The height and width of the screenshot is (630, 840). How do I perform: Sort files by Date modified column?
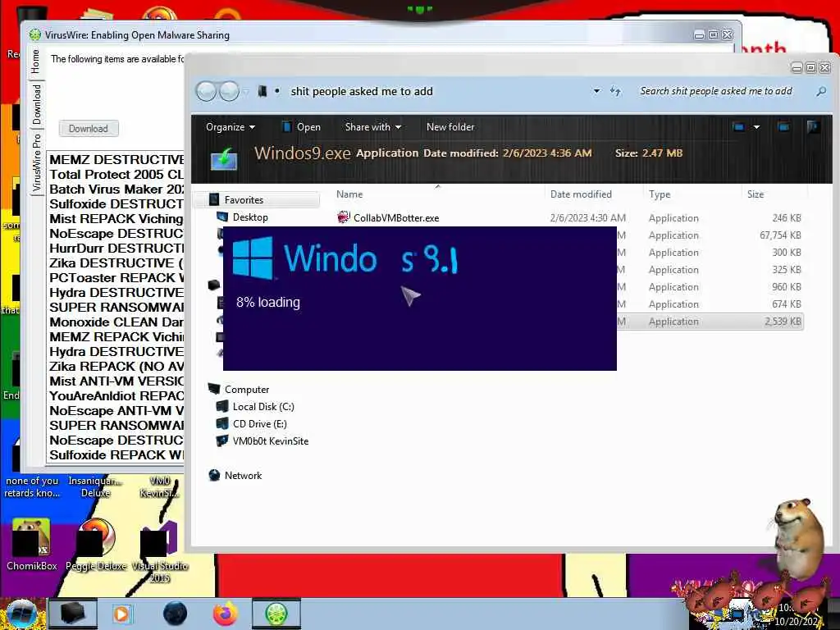[x=581, y=194]
